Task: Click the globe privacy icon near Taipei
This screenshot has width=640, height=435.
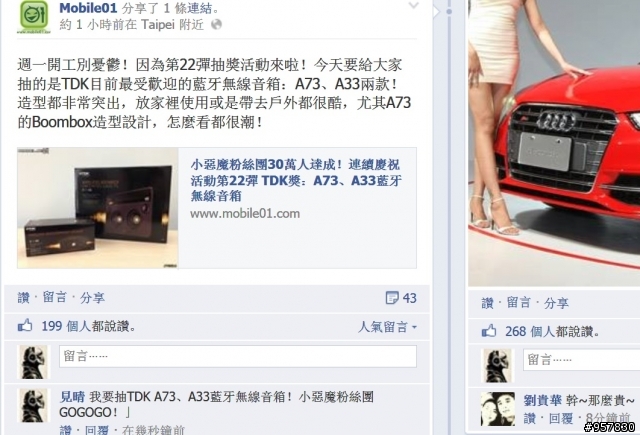Action: click(x=216, y=24)
